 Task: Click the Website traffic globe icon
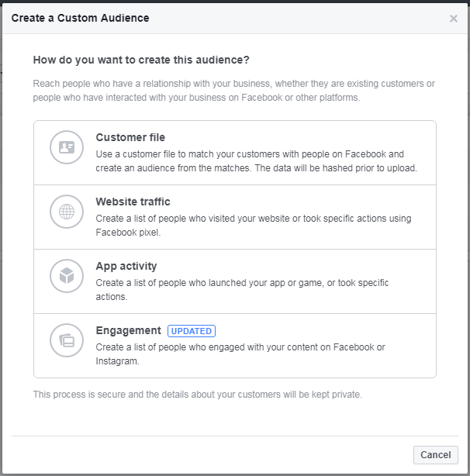pyautogui.click(x=67, y=212)
